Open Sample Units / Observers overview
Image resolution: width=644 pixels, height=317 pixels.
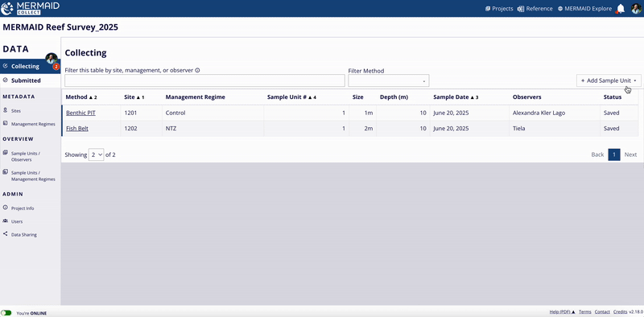[26, 156]
